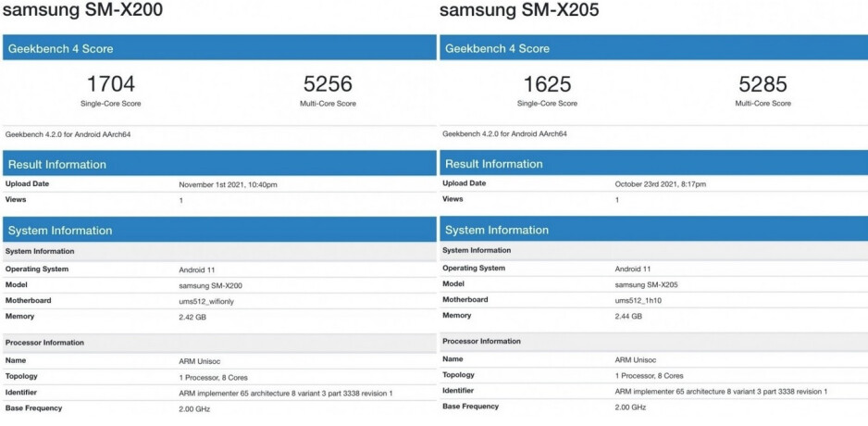Click Result Information header in SM-X200 panel

click(57, 164)
